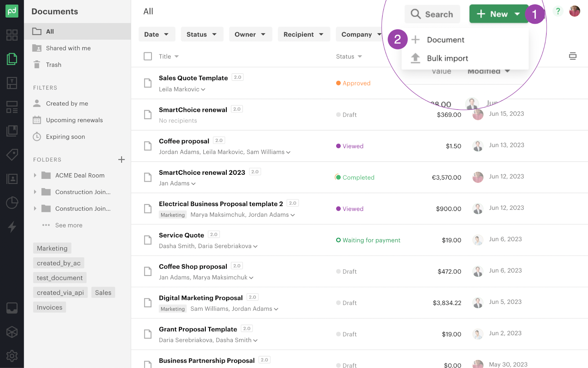Select the Marketing tag in sidebar
This screenshot has height=368, width=588.
coord(52,248)
